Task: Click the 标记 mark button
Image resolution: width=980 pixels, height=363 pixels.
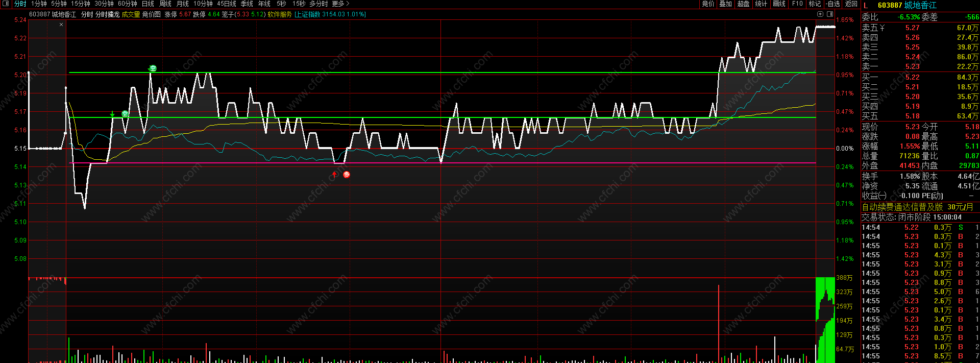Action: tap(815, 4)
